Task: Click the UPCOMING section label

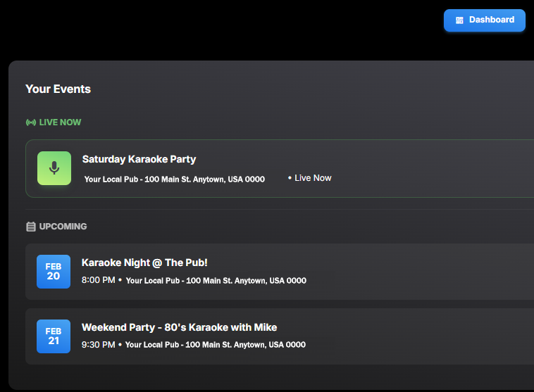Action: coord(63,227)
